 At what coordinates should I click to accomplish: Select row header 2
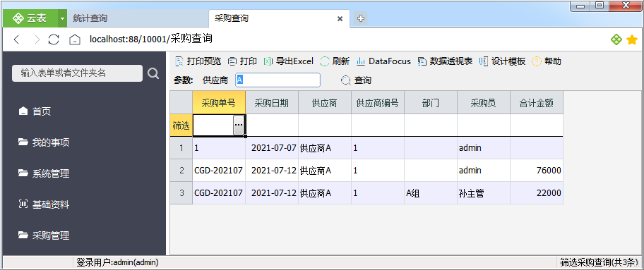click(181, 171)
